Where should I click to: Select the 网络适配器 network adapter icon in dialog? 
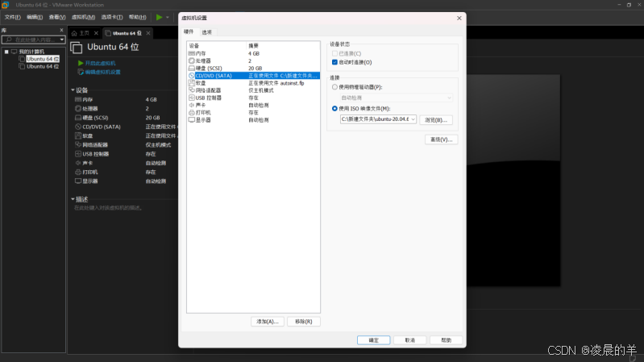pyautogui.click(x=191, y=90)
